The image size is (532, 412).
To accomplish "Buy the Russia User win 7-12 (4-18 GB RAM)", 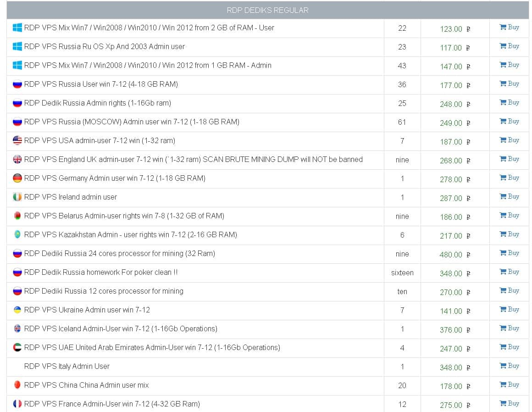I will pos(509,84).
